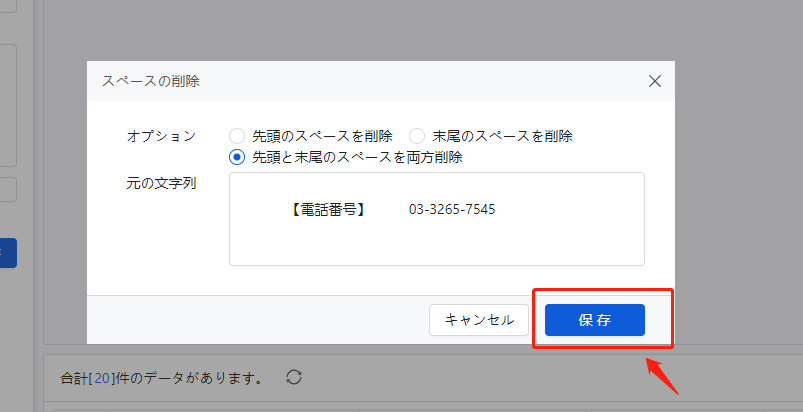The height and width of the screenshot is (412, 803).
Task: Choose 先頭と末尾のスペースを両方削除 radio option
Action: tap(237, 157)
